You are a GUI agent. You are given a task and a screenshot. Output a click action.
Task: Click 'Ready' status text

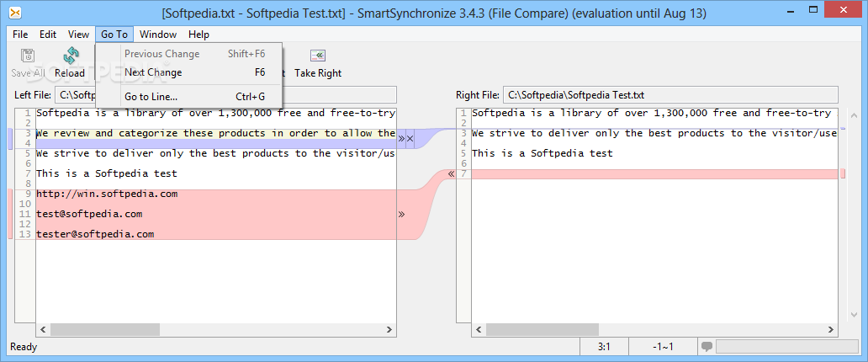[x=24, y=348]
